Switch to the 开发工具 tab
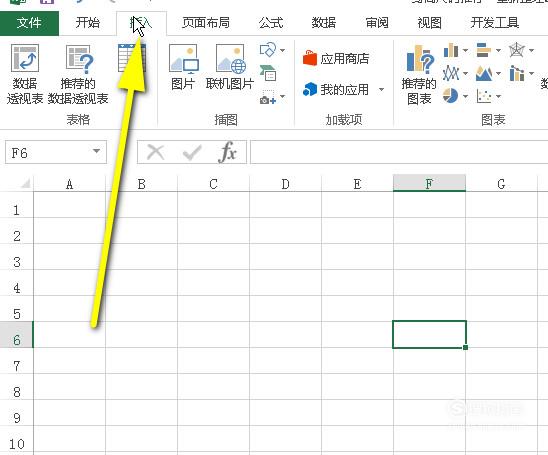The height and width of the screenshot is (455, 548). click(x=495, y=23)
